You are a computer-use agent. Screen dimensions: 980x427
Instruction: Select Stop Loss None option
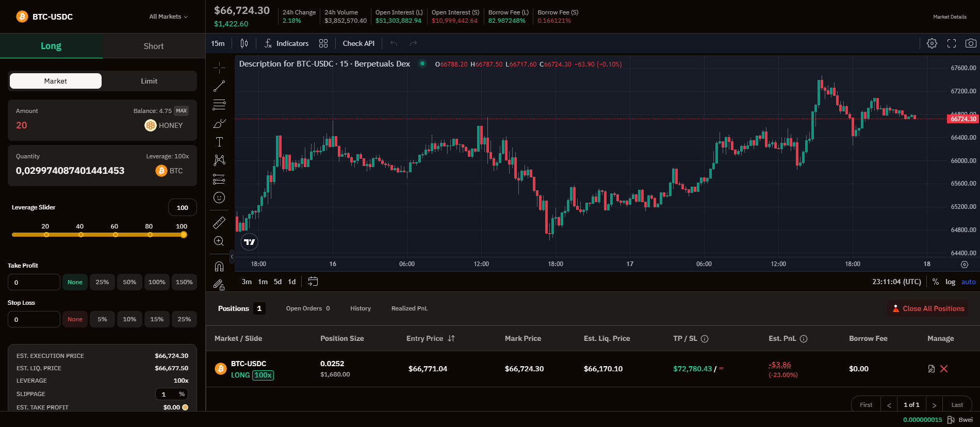(75, 319)
